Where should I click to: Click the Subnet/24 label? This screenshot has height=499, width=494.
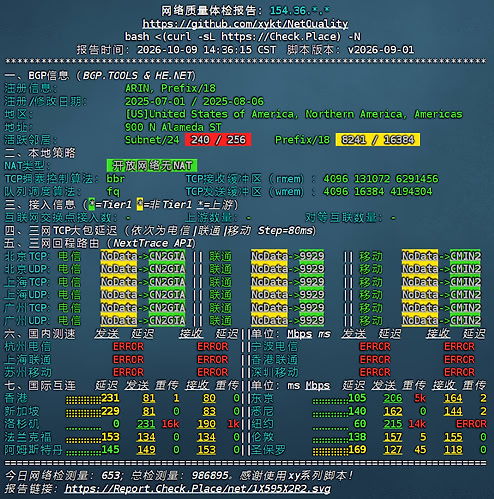tap(152, 140)
